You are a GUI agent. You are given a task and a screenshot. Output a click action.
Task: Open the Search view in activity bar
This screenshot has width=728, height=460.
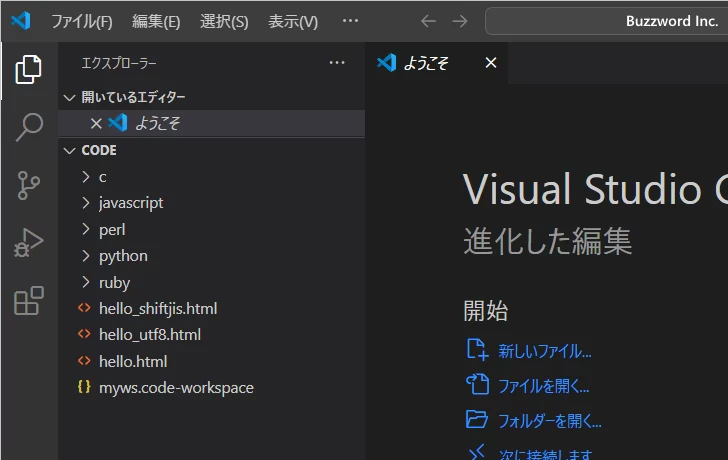[x=29, y=127]
